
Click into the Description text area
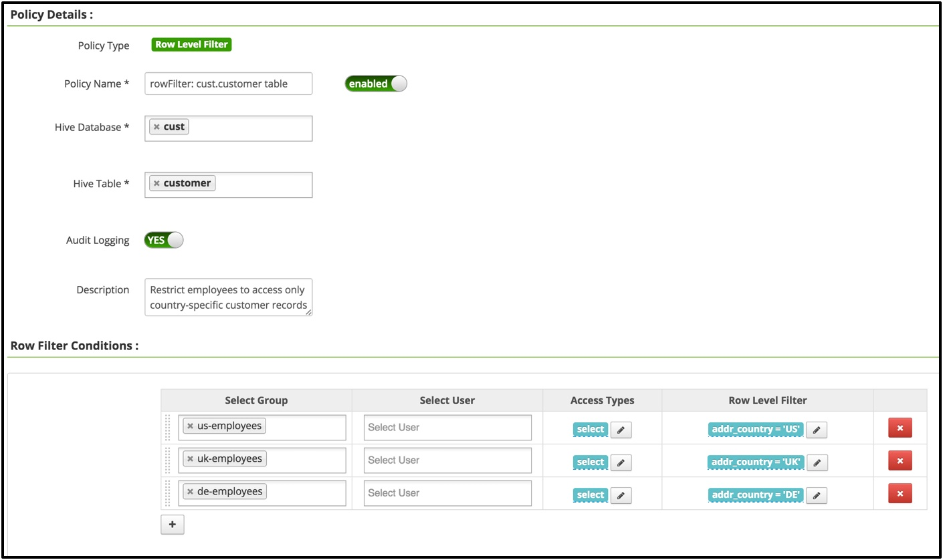(228, 297)
